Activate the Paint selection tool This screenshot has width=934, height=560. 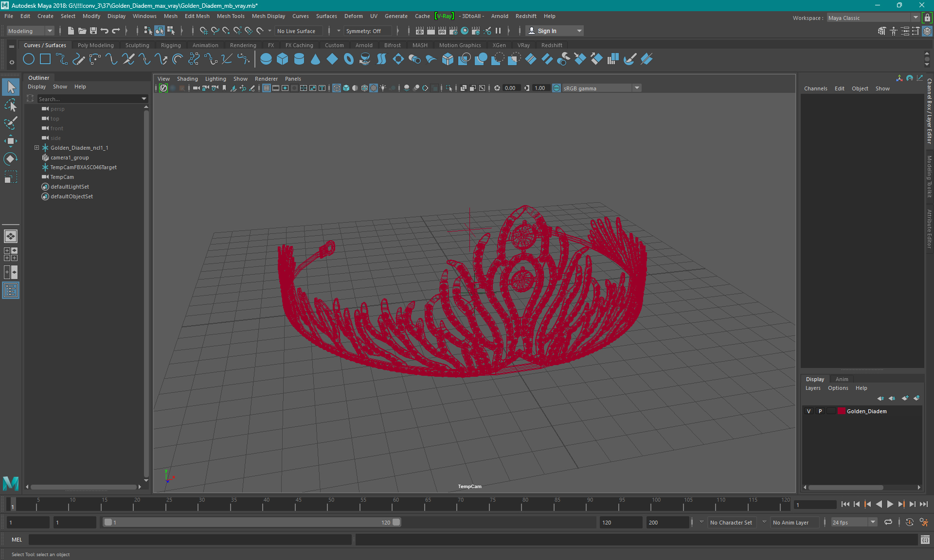tap(11, 122)
